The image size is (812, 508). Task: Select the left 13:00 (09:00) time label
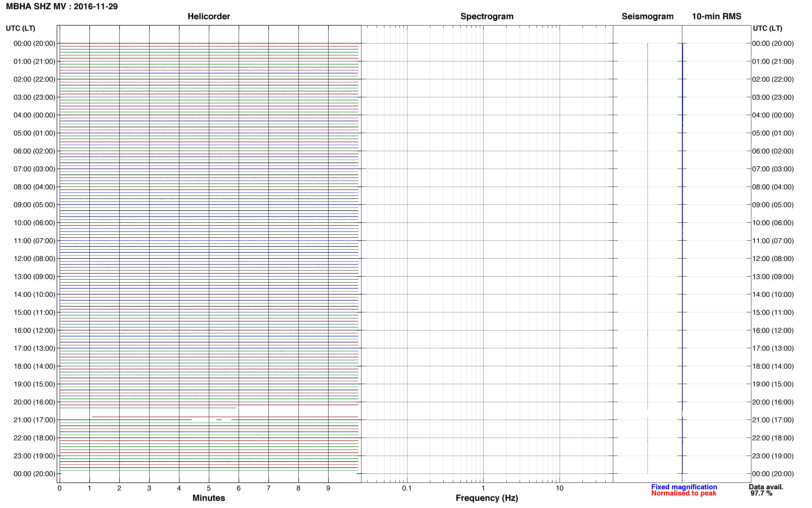(34, 277)
